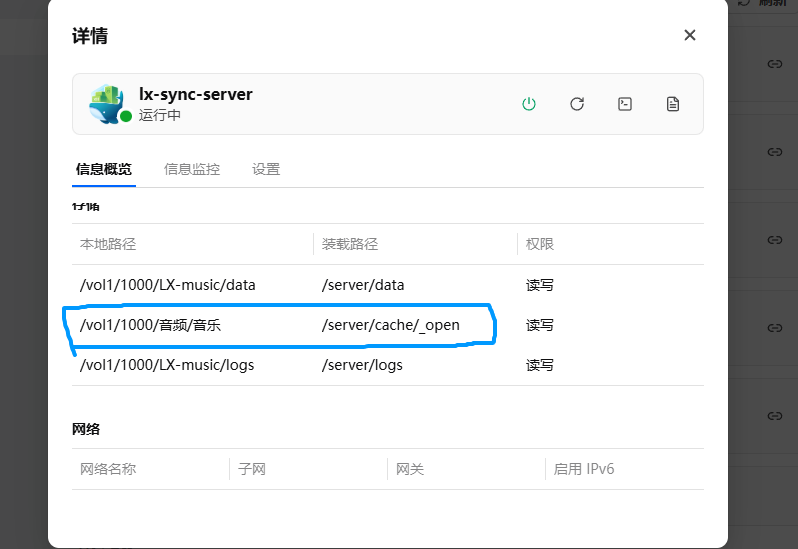798x549 pixels.
Task: Click the lx-sync-server container name
Action: (x=196, y=94)
